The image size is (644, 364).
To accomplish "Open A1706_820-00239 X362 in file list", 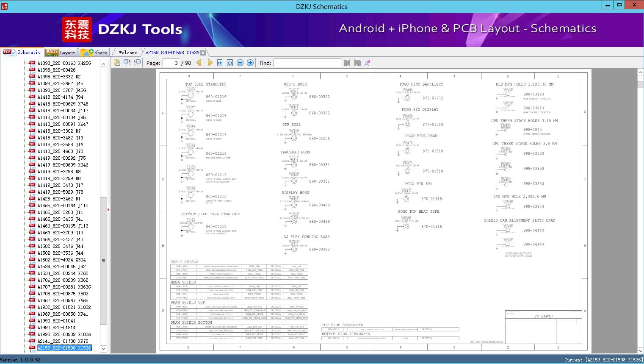I will pyautogui.click(x=63, y=280).
